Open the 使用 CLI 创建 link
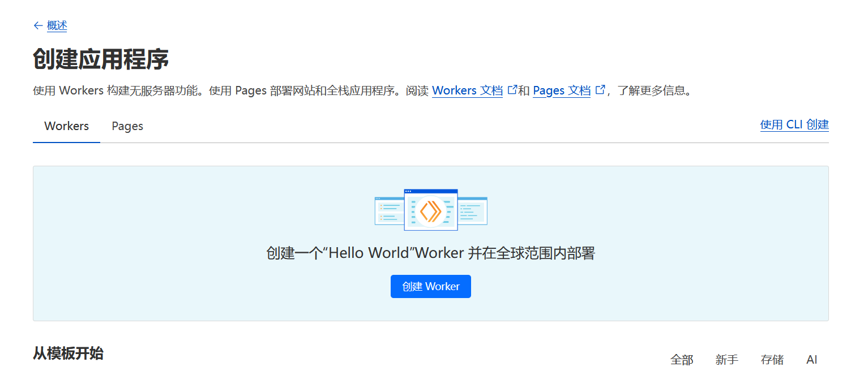 794,125
